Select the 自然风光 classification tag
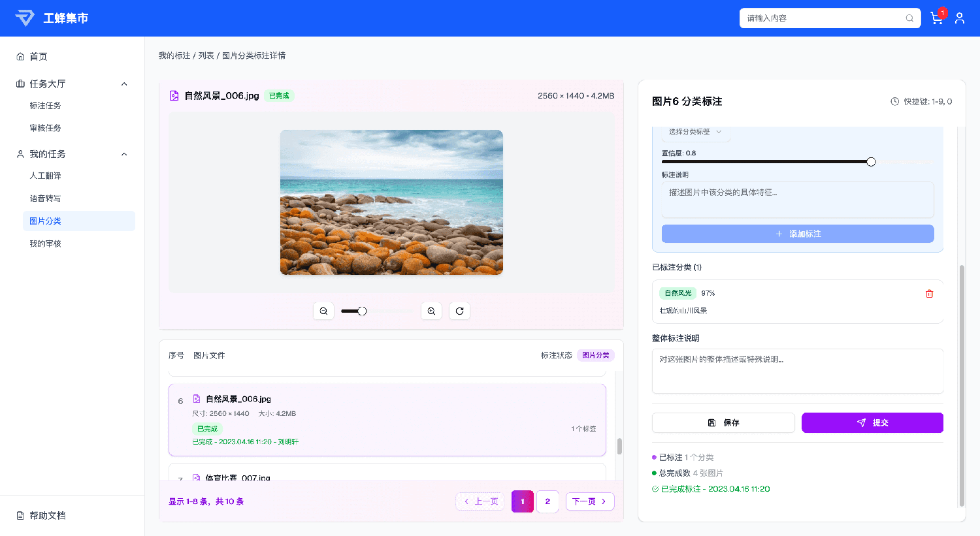The width and height of the screenshot is (980, 536). coord(678,293)
